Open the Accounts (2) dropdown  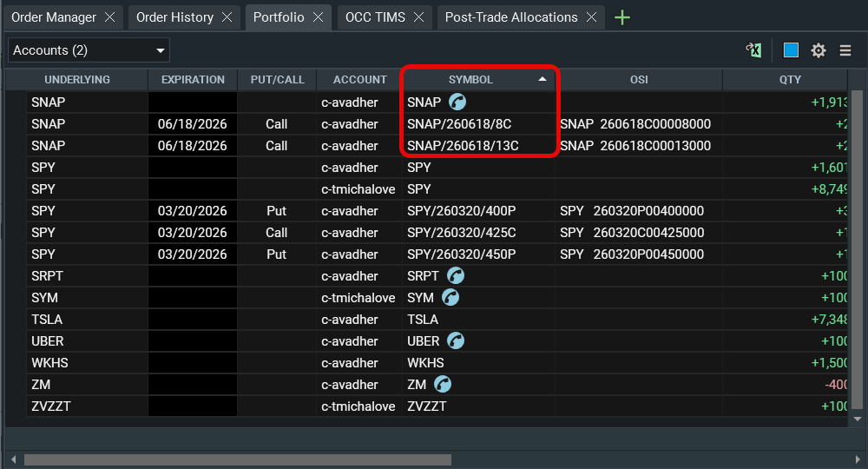click(x=89, y=50)
